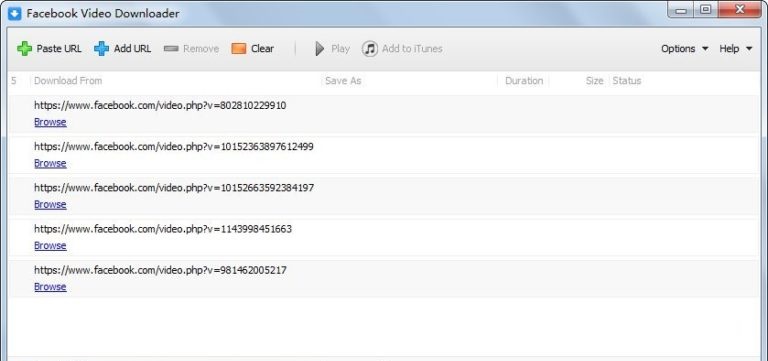Click the Clear text label

pos(263,48)
